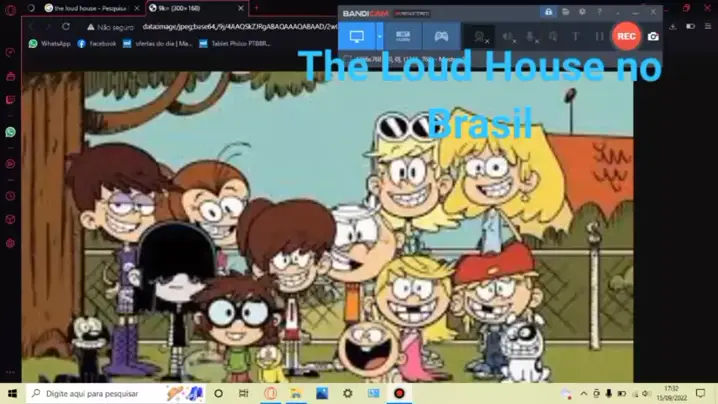Open Opera sidebar settings gear icon
Screen dimensions: 718x404
tap(10, 243)
